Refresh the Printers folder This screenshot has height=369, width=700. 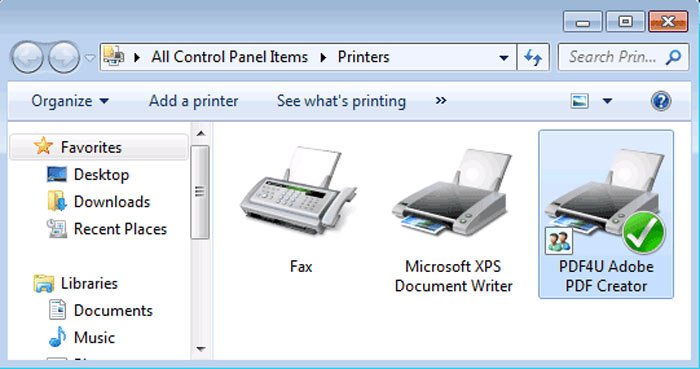click(x=533, y=57)
